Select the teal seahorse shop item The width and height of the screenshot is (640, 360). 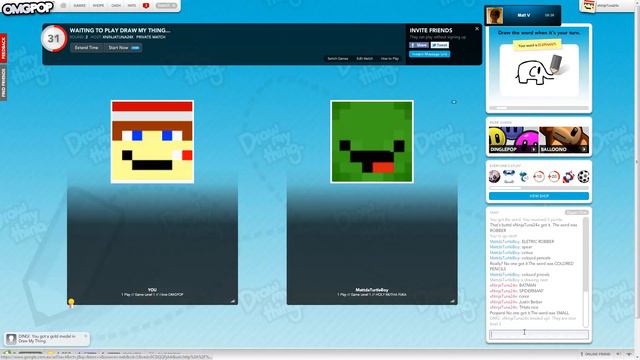[524, 177]
